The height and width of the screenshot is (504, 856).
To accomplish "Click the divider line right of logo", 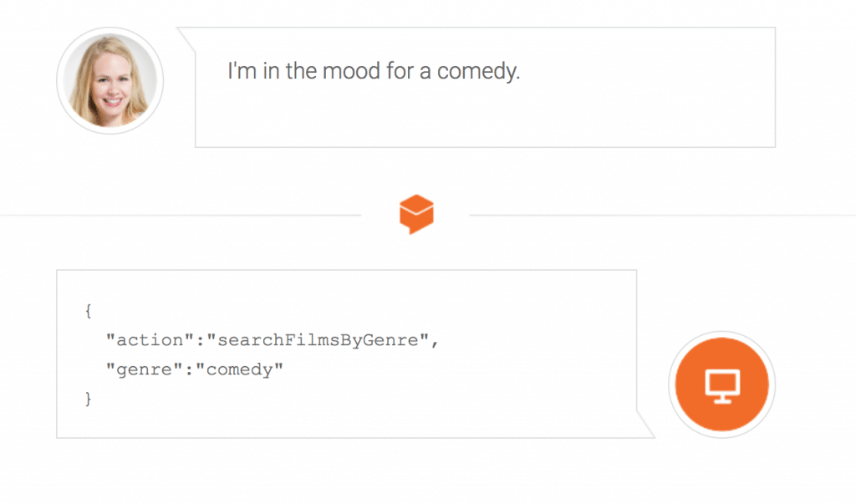I will 660,215.
